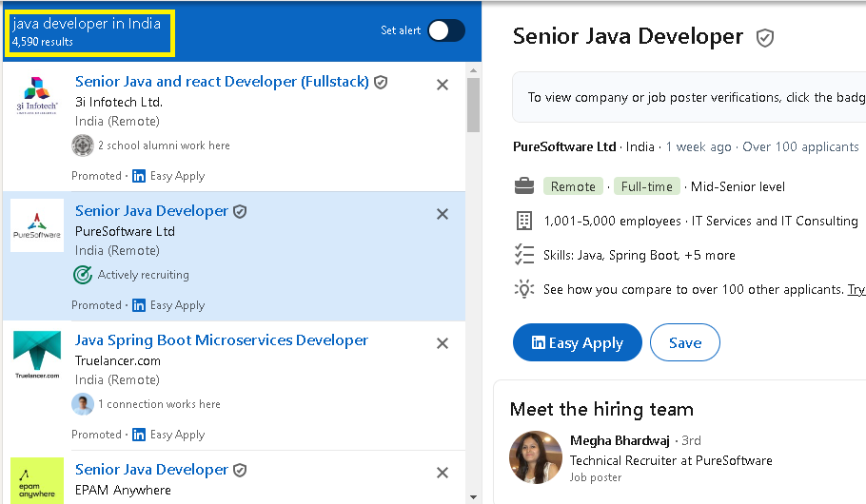Viewport: 866px width, 504px height.
Task: Click LinkedIn icon in Truelancer Easy Apply row
Action: click(x=139, y=435)
